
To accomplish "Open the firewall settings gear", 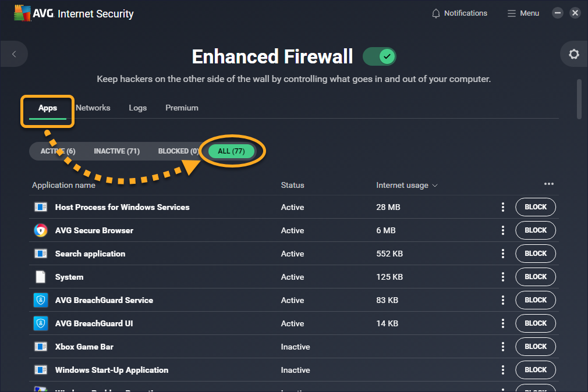I will (x=573, y=55).
